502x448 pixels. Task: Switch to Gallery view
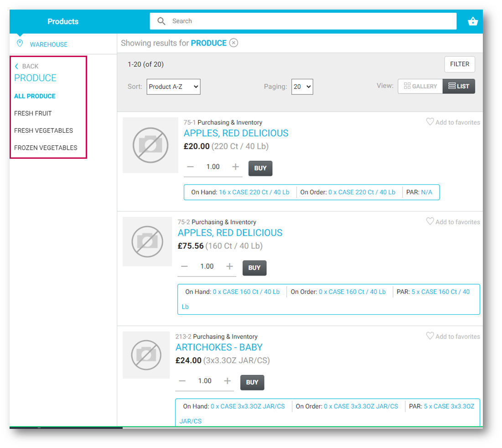tap(420, 86)
